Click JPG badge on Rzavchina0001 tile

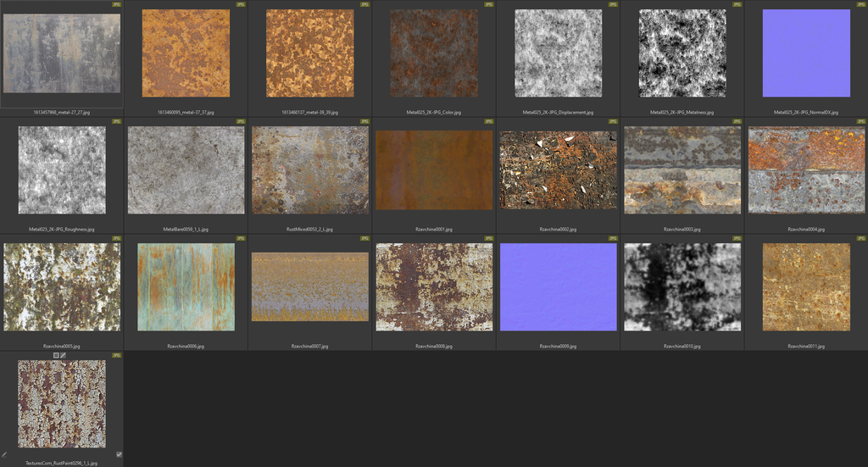point(489,121)
